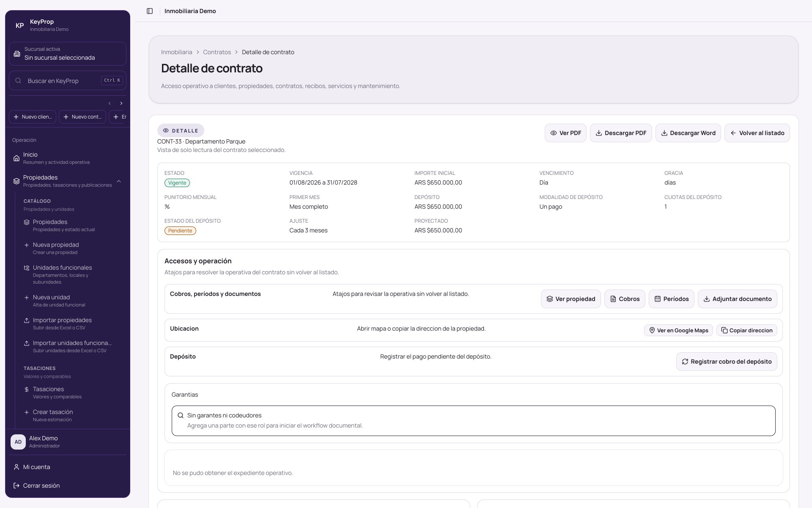Click Registrar cobro del depósito button
This screenshot has height=508, width=812.
click(727, 362)
